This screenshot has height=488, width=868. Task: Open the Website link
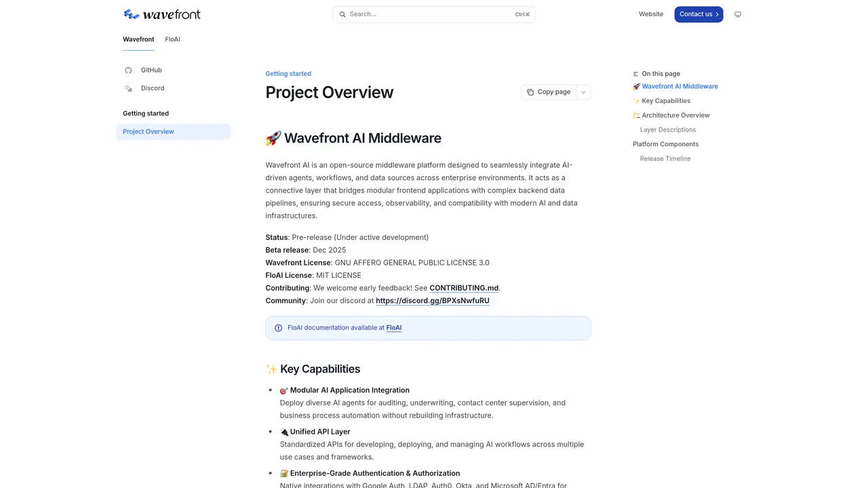(x=651, y=14)
